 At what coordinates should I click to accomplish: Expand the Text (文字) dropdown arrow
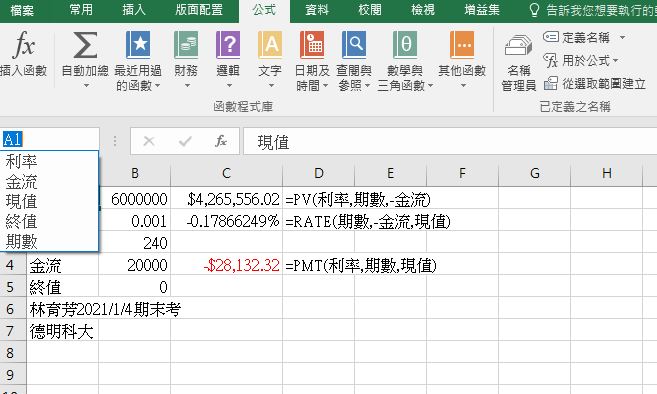pos(271,86)
